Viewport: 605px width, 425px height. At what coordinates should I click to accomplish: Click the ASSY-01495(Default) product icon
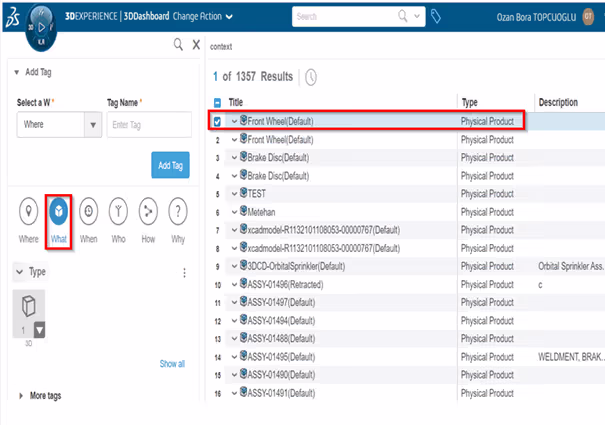pyautogui.click(x=243, y=356)
